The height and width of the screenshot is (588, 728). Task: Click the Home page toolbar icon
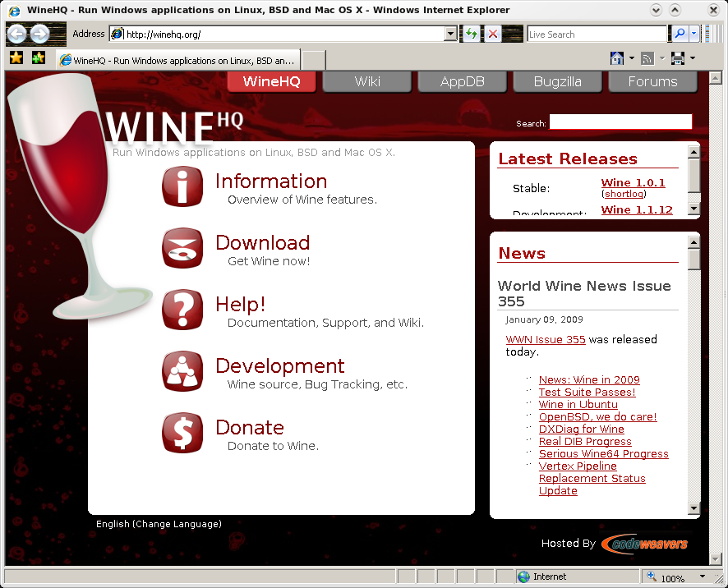(x=616, y=58)
